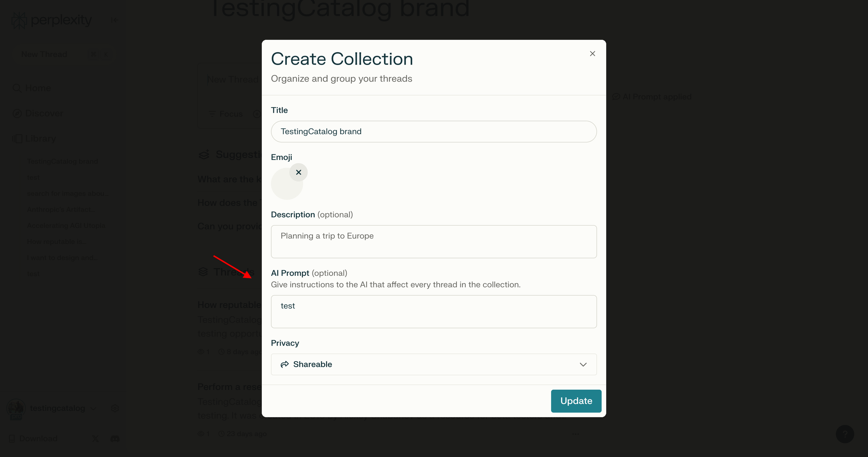Open the Accelerating AGI Utopia thread
The width and height of the screenshot is (868, 457).
tap(66, 225)
